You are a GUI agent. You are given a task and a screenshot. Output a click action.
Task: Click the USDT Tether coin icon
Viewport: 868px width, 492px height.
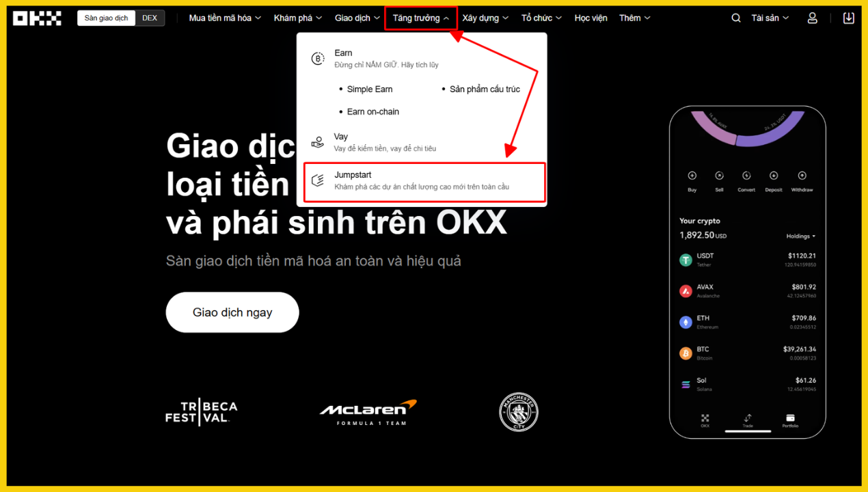click(x=686, y=260)
